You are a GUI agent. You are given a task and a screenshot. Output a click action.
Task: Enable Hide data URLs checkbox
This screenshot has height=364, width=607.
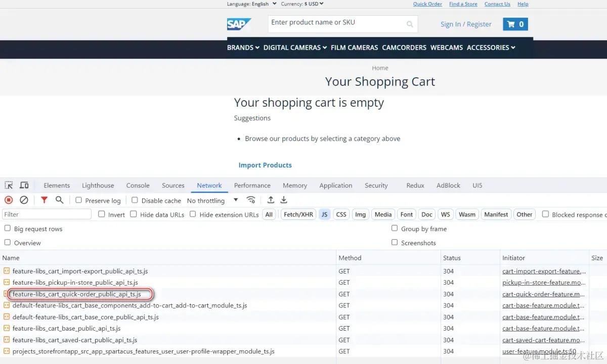(x=134, y=214)
